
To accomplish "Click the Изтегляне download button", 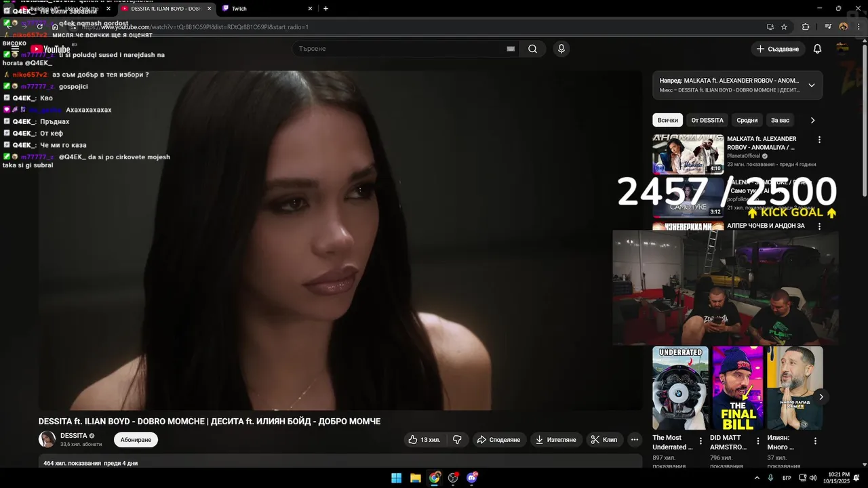I will [556, 440].
